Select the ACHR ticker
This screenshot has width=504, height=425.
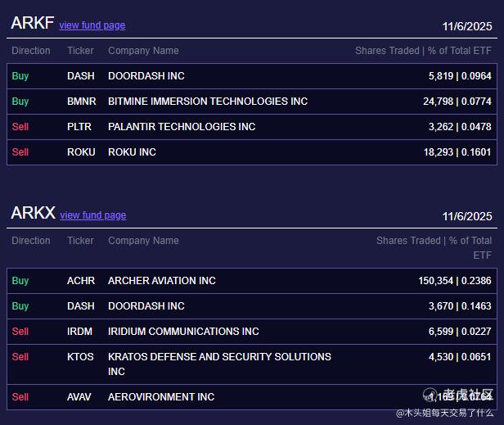click(x=81, y=281)
